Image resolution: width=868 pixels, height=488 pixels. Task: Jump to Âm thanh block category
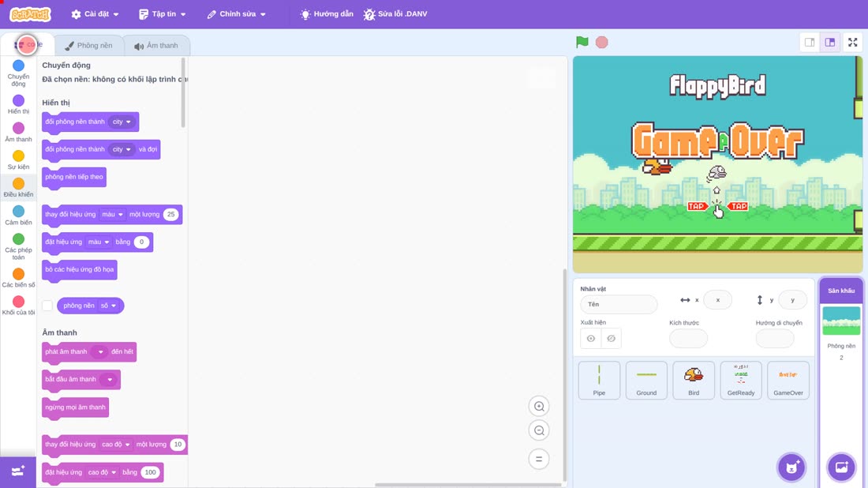[x=18, y=133]
